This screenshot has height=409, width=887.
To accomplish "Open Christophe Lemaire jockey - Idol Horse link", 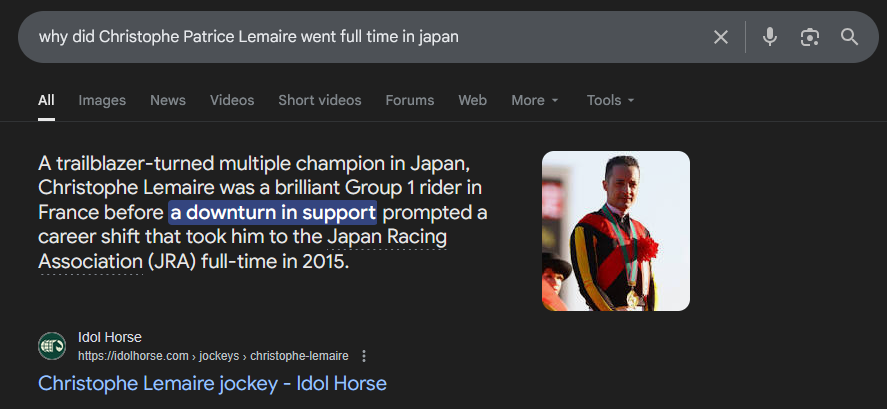I will (212, 383).
